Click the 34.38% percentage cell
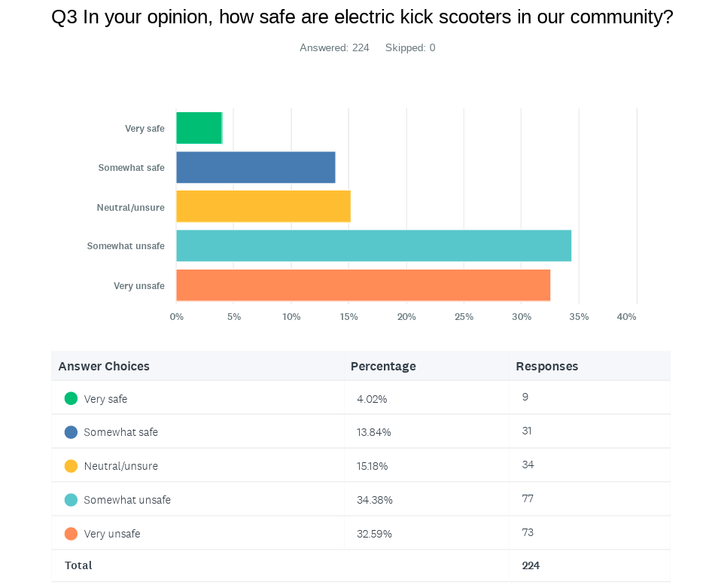Image resolution: width=706 pixels, height=588 pixels. (x=375, y=500)
